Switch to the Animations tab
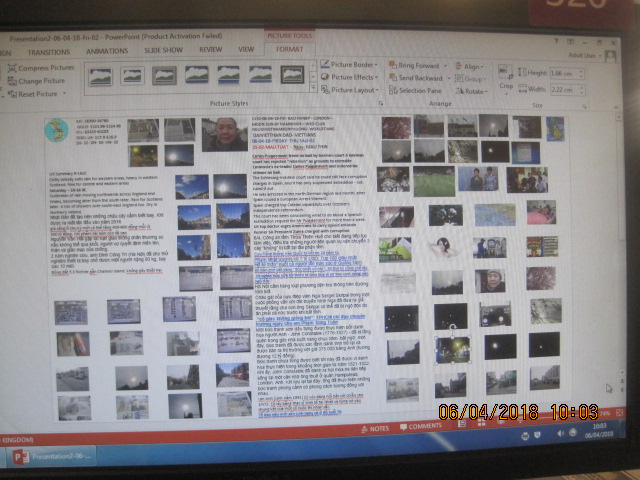This screenshot has width=640, height=480. pos(107,51)
